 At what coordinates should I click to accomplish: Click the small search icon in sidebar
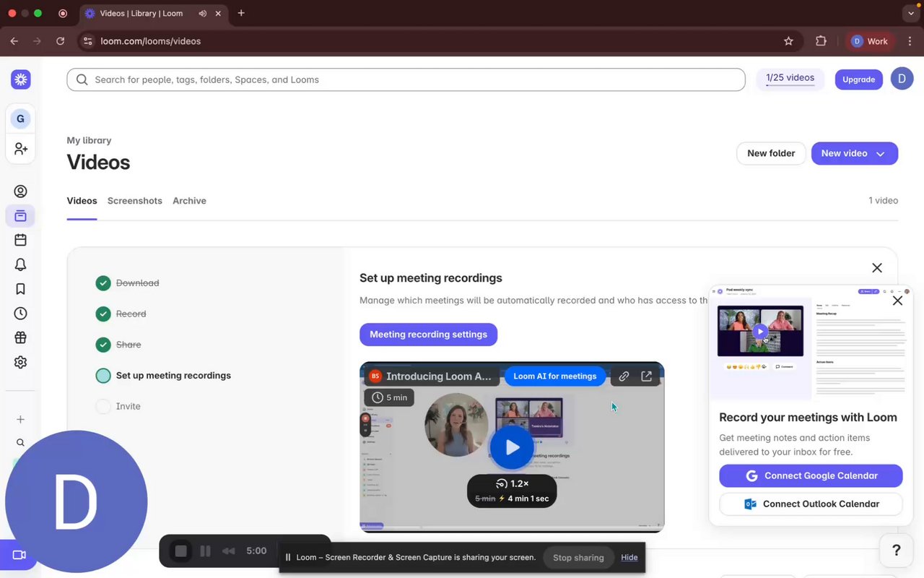20,442
